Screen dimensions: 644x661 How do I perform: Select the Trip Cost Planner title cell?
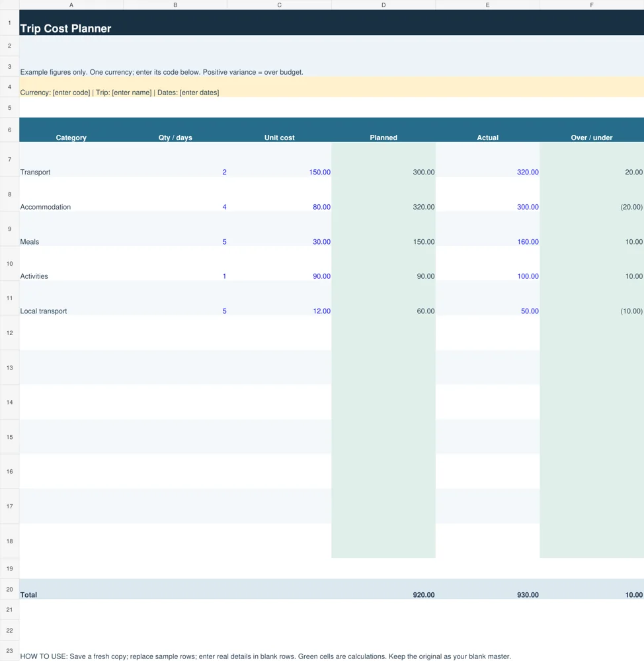[331, 22]
